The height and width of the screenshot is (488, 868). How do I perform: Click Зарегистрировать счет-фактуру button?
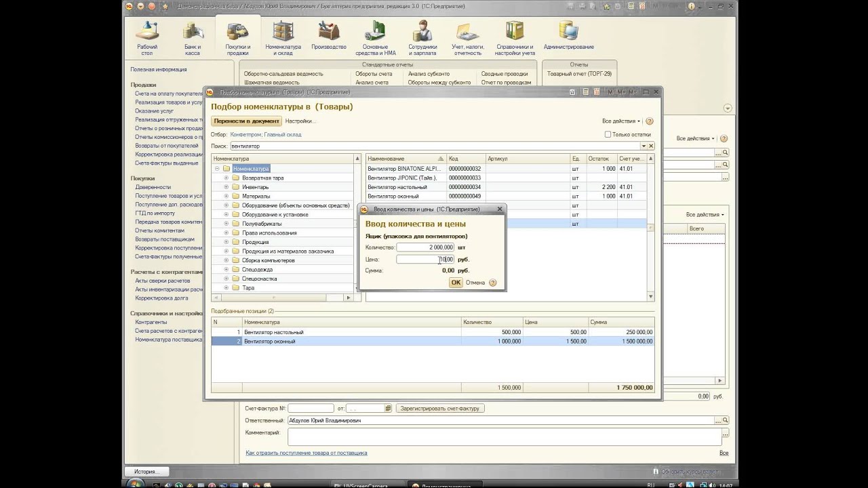(441, 409)
